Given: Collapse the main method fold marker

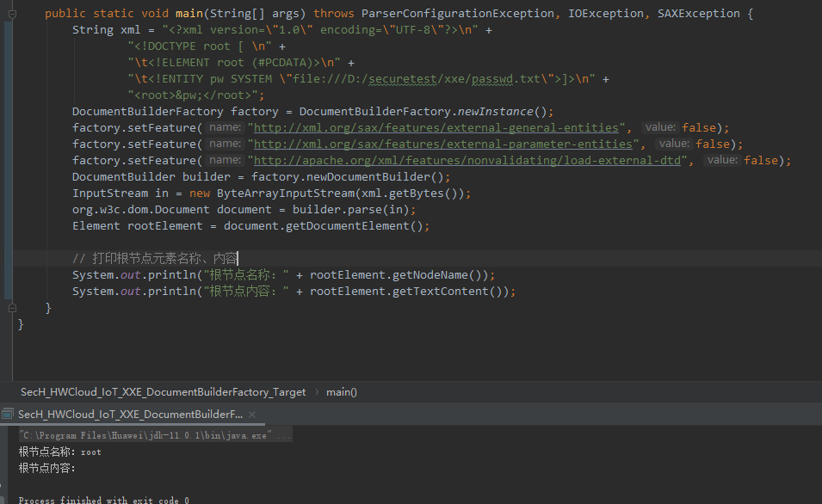Looking at the screenshot, I should pos(12,14).
